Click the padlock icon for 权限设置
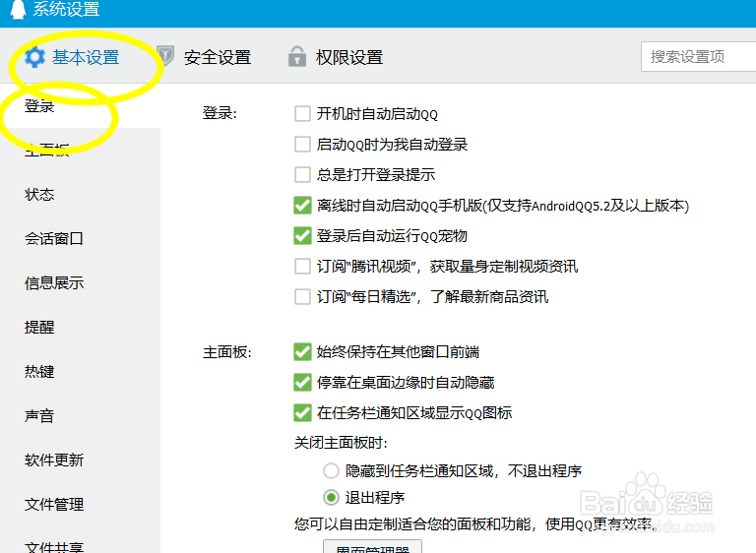 297,56
